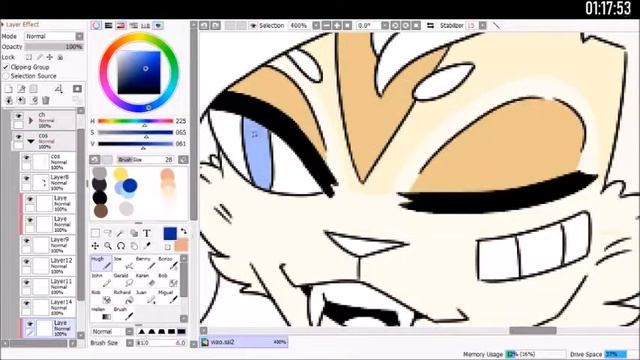Select the John brush tool
640x360 pixels.
(101, 280)
